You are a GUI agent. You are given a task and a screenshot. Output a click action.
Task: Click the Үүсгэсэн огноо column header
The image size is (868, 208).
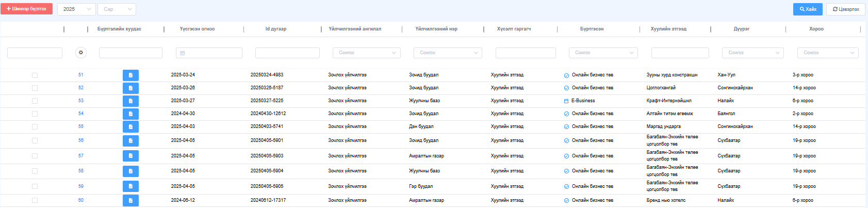tap(197, 29)
